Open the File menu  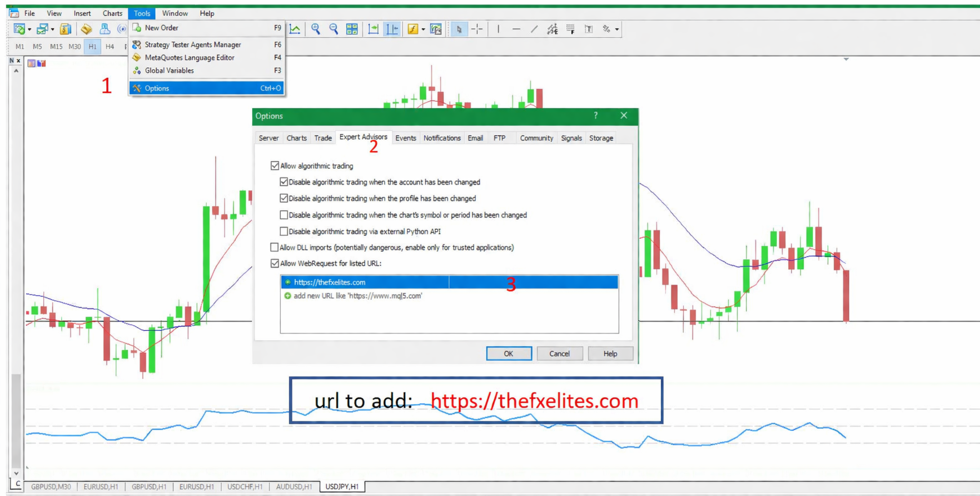click(x=29, y=13)
